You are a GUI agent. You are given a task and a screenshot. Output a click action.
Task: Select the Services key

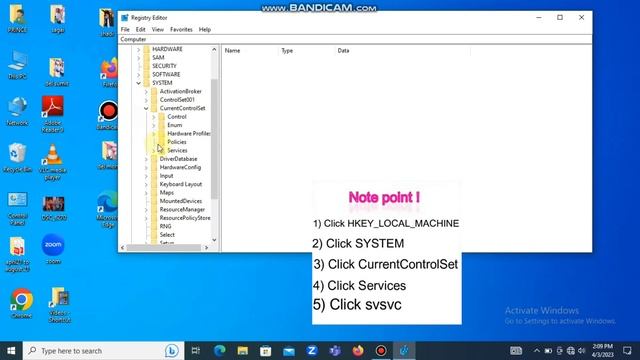[177, 150]
